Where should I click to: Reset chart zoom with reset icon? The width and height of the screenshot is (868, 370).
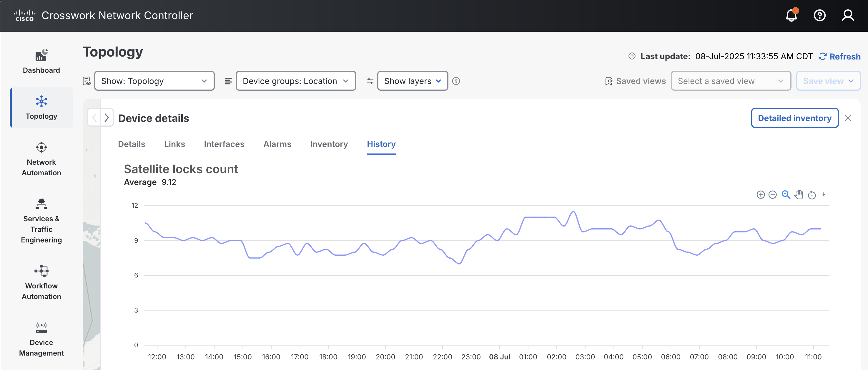click(812, 195)
